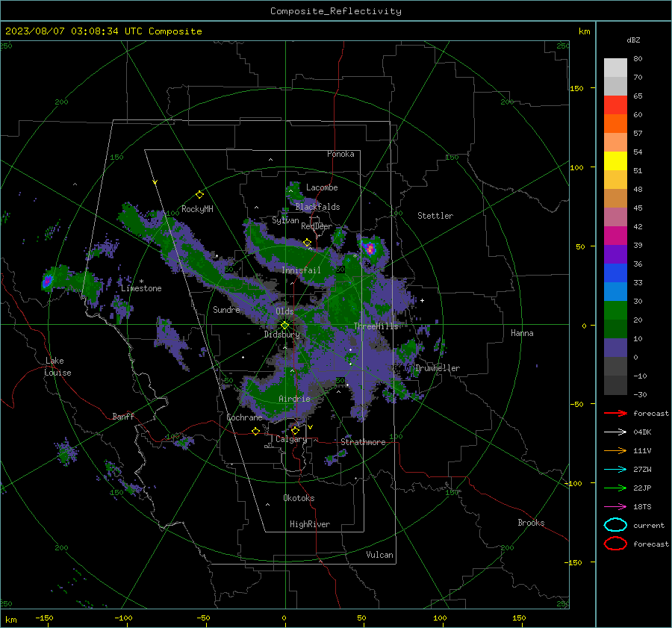Click the Banff town label
Screen dimensions: 672x628
click(x=123, y=416)
